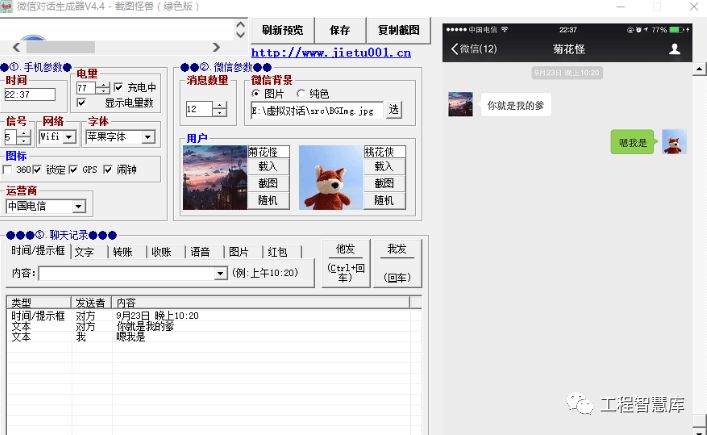Click the top-left horizontal scrollbar left arrow
Screen dimensions: 707x435
coord(16,47)
